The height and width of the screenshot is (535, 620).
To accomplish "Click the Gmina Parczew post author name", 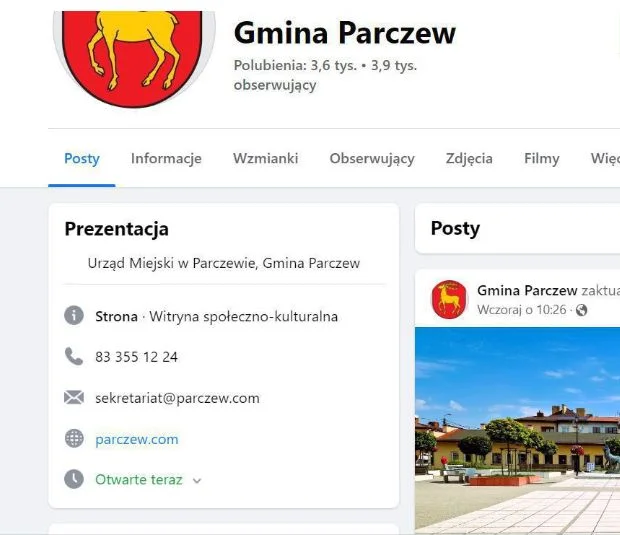I will [x=527, y=291].
